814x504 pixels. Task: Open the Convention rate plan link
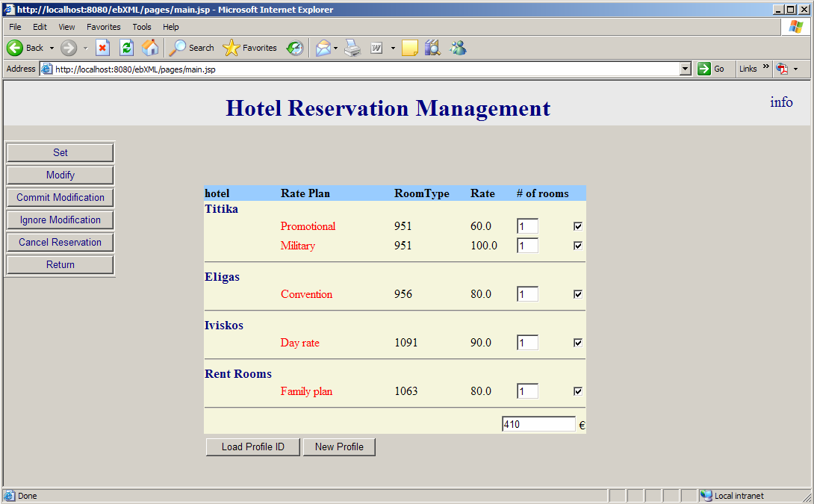click(306, 294)
